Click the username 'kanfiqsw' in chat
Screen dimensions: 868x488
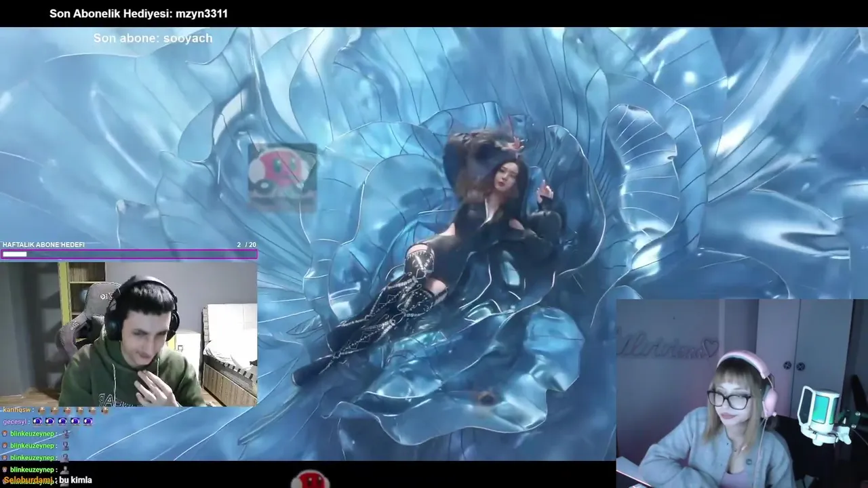pyautogui.click(x=17, y=410)
